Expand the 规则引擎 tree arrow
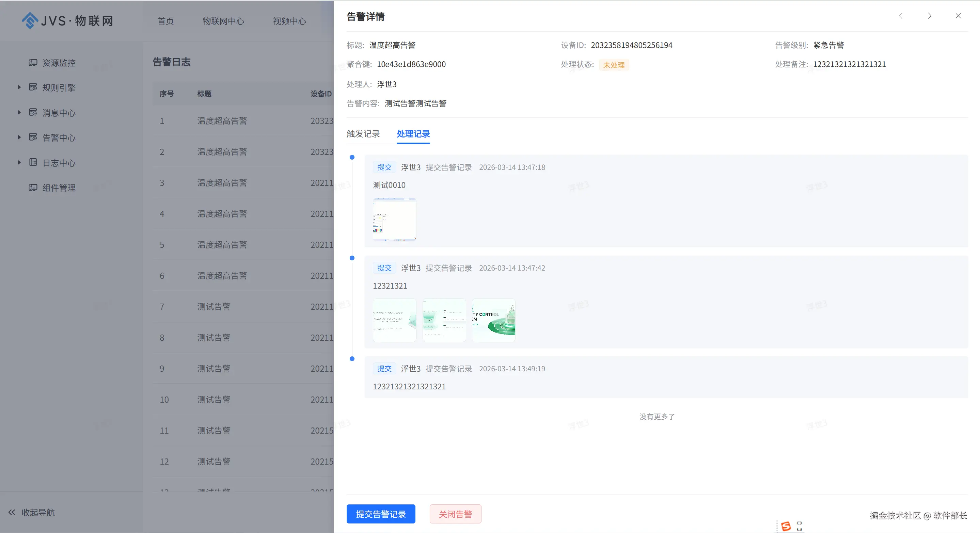 [x=19, y=87]
